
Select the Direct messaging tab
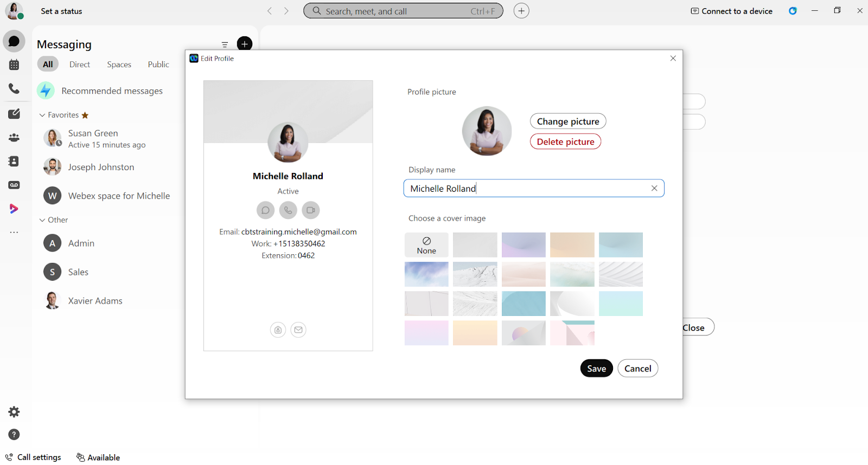point(80,64)
